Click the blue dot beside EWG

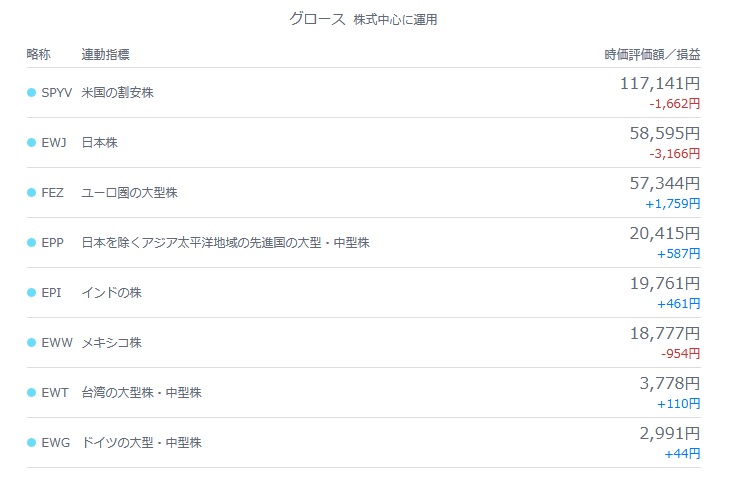point(32,442)
